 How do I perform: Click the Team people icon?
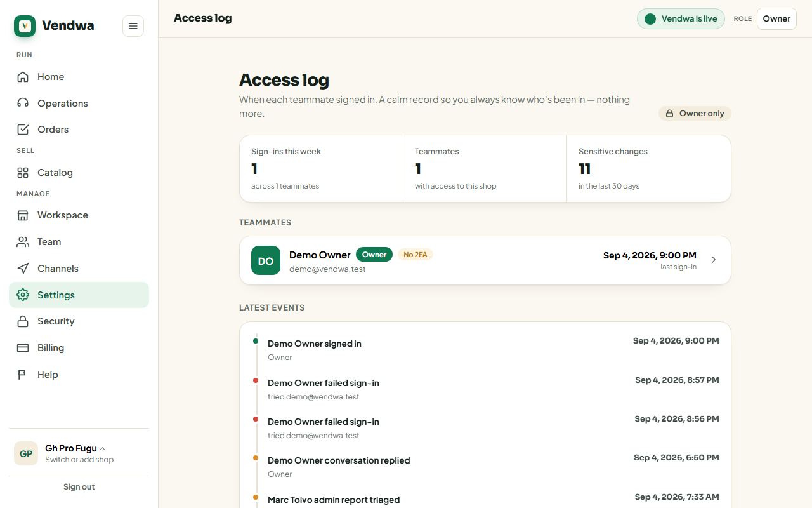23,242
